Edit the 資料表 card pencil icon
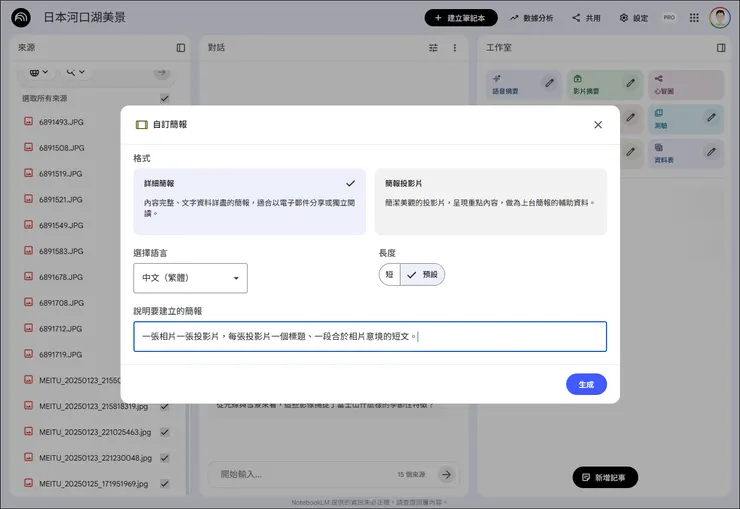Screen dimensions: 740x509 [x=711, y=152]
